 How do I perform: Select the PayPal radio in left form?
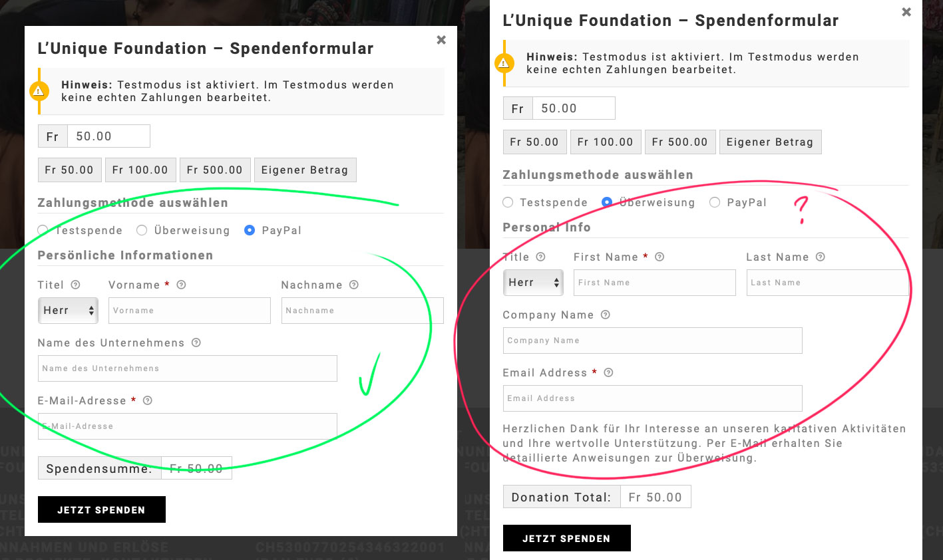pyautogui.click(x=250, y=230)
